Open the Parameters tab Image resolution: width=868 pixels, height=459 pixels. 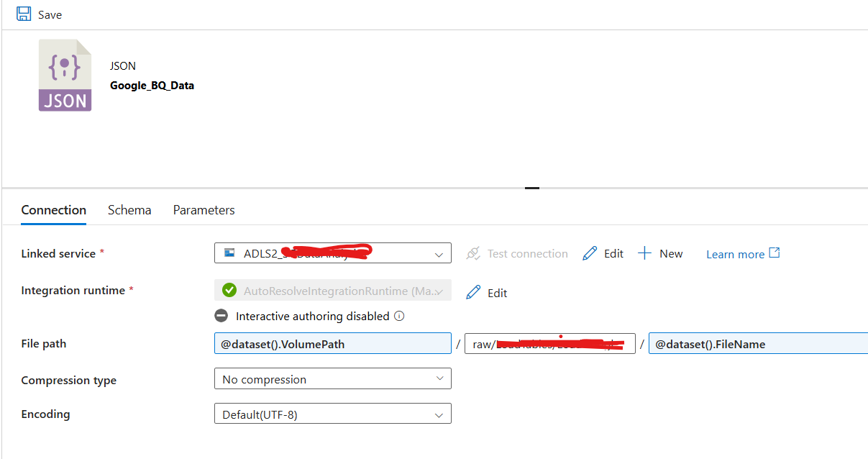click(x=204, y=209)
